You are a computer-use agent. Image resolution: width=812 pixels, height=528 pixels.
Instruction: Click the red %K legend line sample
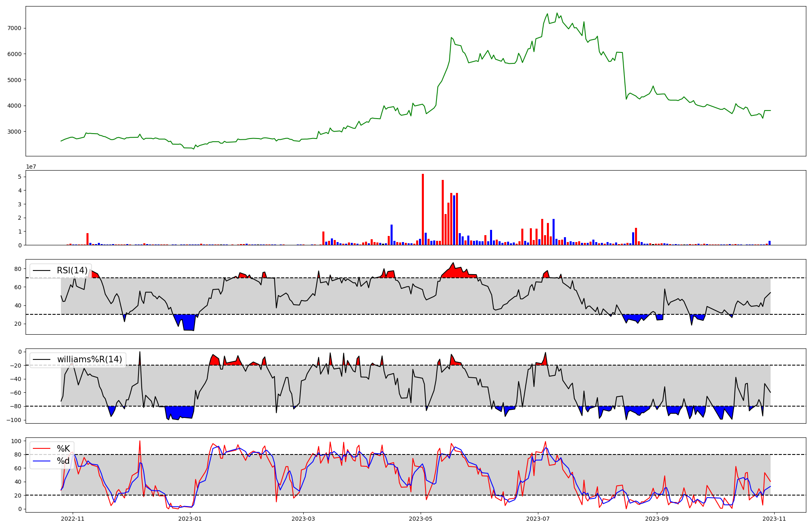41,449
